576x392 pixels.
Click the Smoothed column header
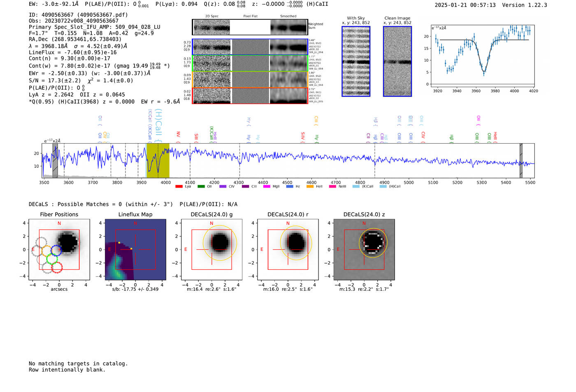click(288, 16)
